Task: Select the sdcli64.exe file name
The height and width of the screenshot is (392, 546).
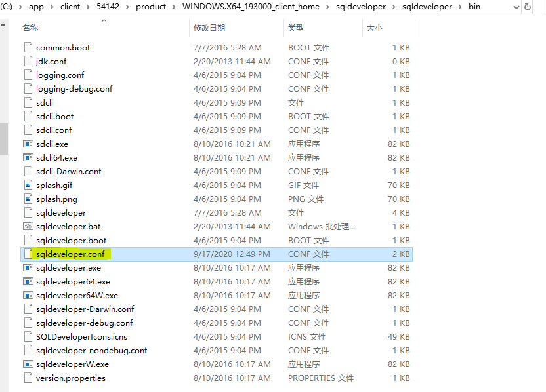Action: tap(56, 158)
